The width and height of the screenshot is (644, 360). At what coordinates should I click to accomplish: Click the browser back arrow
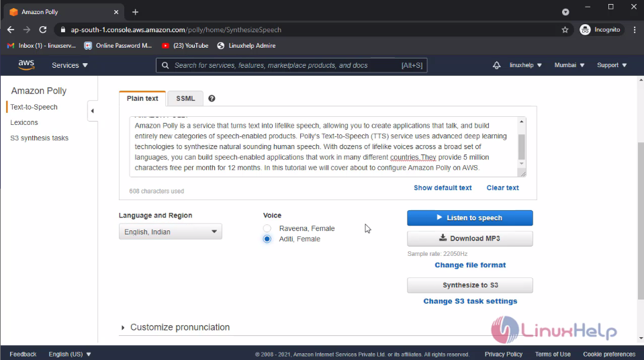tap(11, 30)
